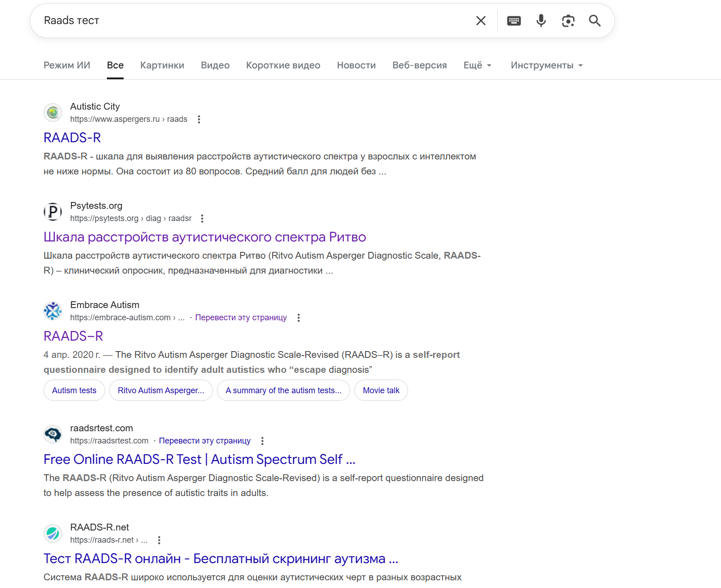Click the Embrace Autism site name
The width and height of the screenshot is (721, 588).
pos(105,305)
